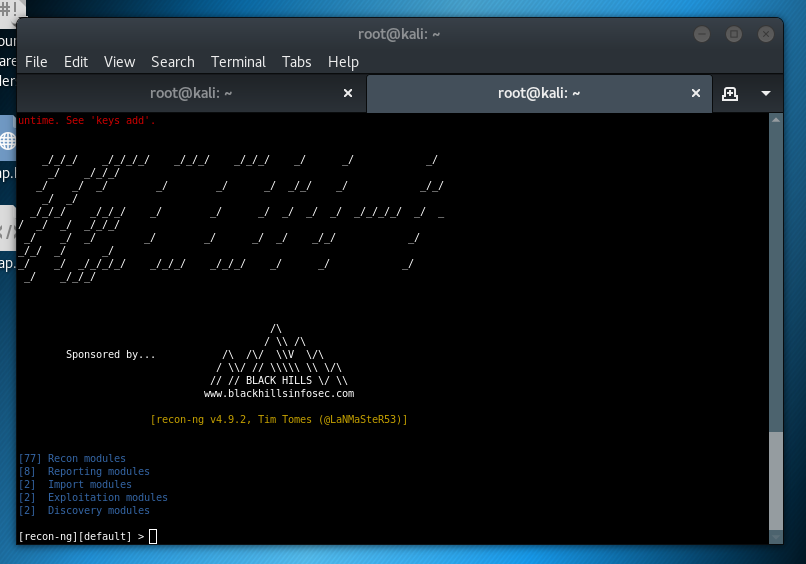This screenshot has height=564, width=806.
Task: Open the Edit menu
Action: coord(76,62)
